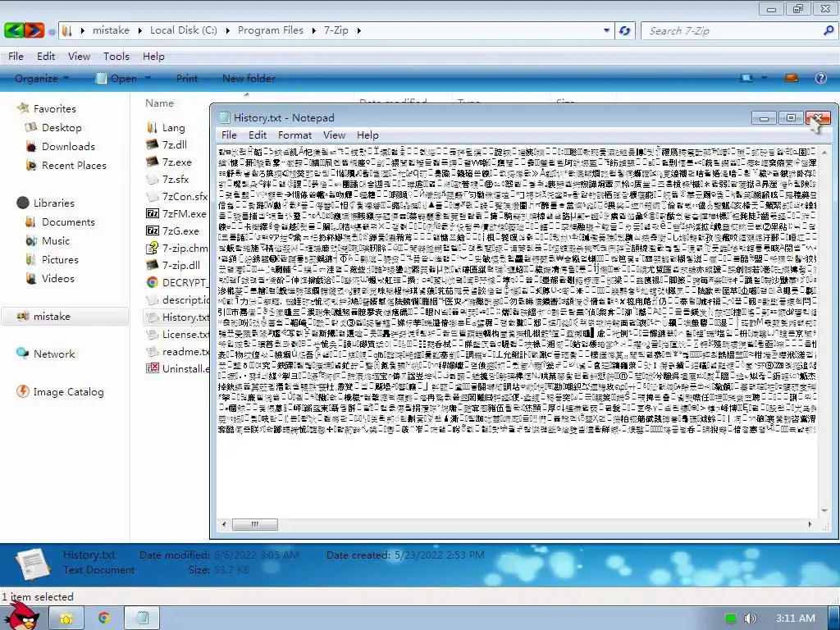The width and height of the screenshot is (840, 630).
Task: Click Notepad horizontal scrollbar thumb
Action: 254,524
